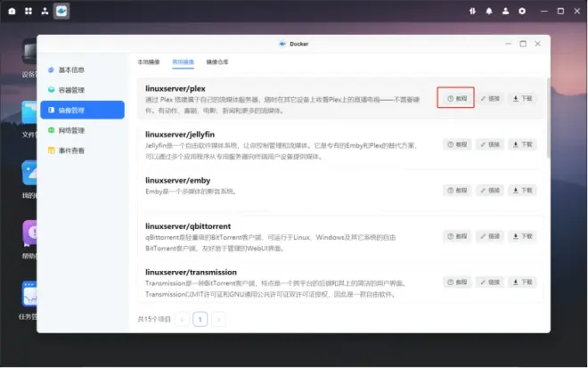The height and width of the screenshot is (368, 588).
Task: Select the linuxserver/qbittorrent title
Action: pyautogui.click(x=188, y=226)
